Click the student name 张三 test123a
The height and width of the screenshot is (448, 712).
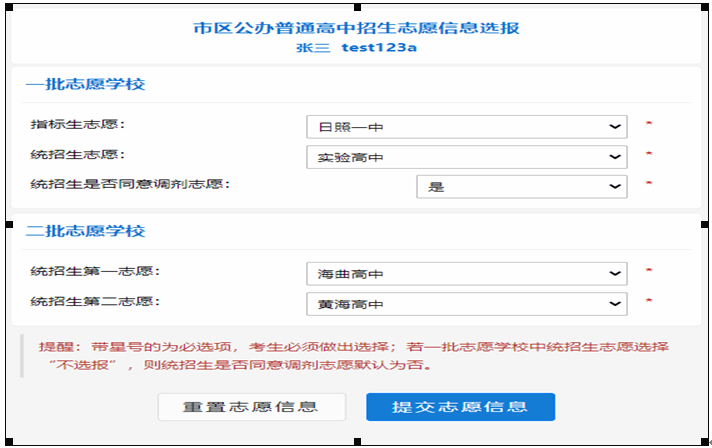coord(356,48)
